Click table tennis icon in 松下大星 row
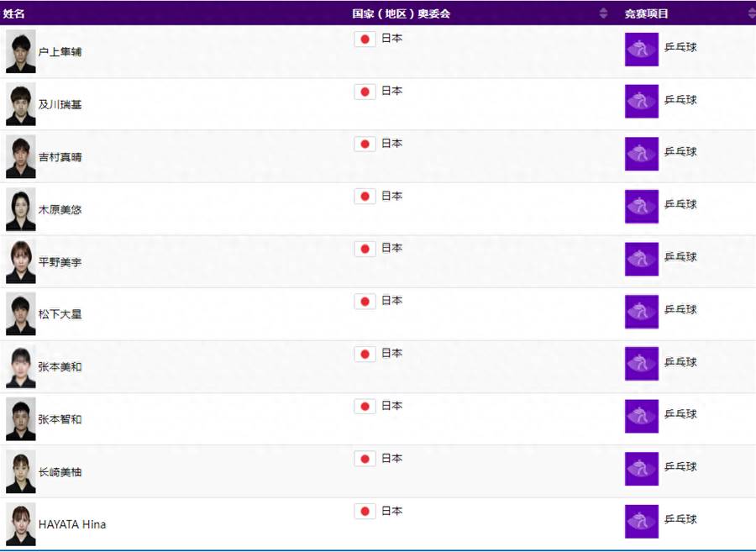The width and height of the screenshot is (756, 552). pyautogui.click(x=642, y=312)
